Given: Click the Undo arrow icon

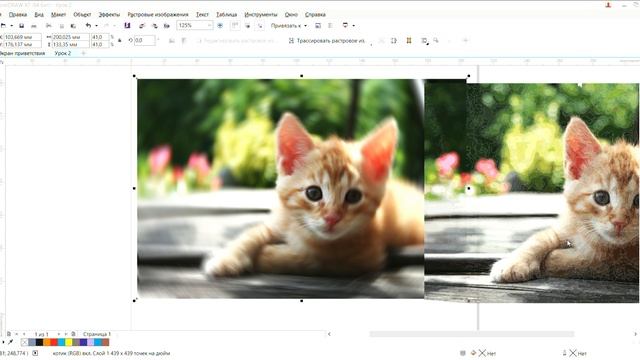Looking at the screenshot, I should (88, 26).
